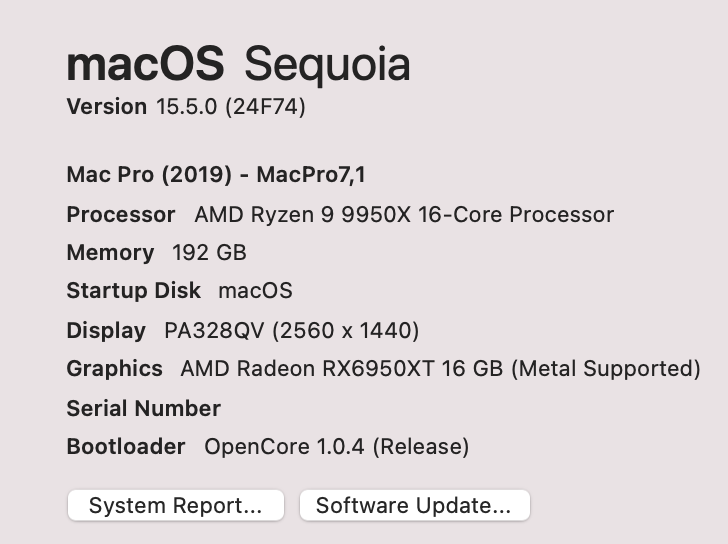Click the bold Version label
Viewport: 728px width, 544px height.
coord(106,106)
